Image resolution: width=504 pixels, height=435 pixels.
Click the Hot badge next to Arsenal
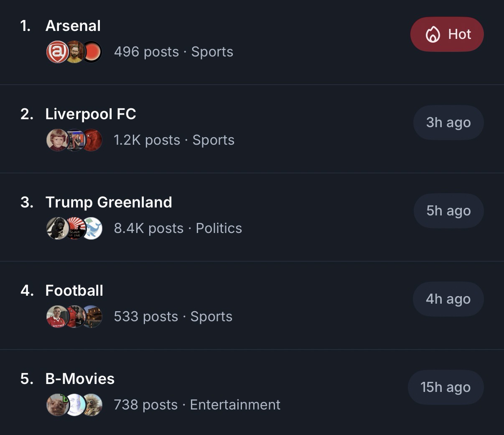tap(447, 34)
